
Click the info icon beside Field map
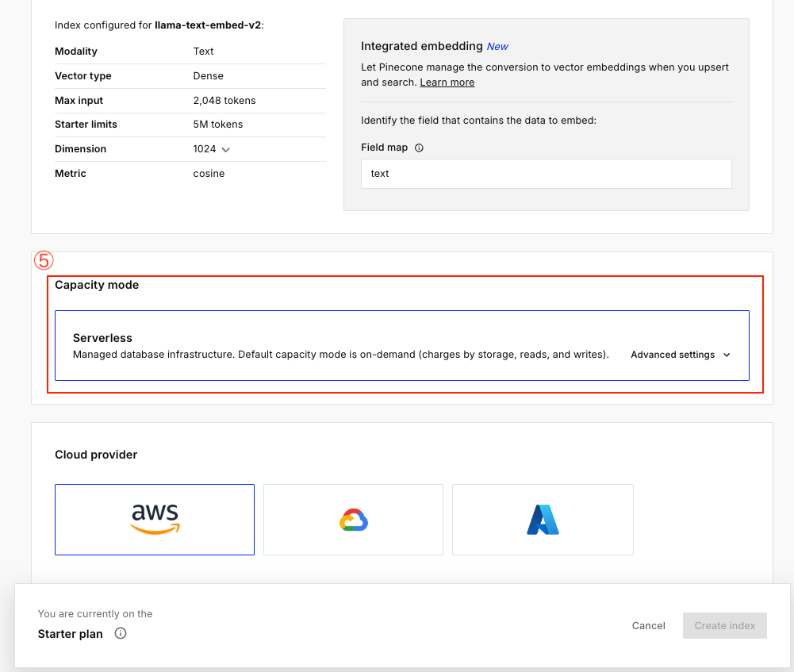pyautogui.click(x=419, y=148)
